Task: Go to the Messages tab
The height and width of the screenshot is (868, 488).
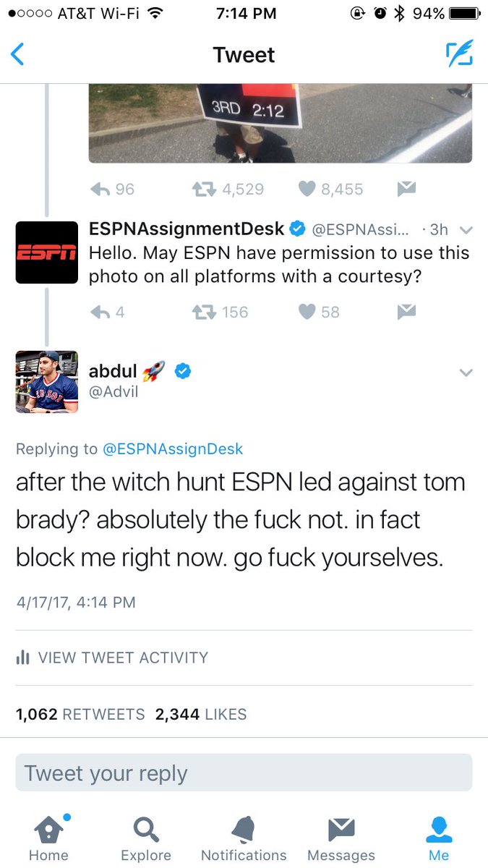Action: pos(341,838)
